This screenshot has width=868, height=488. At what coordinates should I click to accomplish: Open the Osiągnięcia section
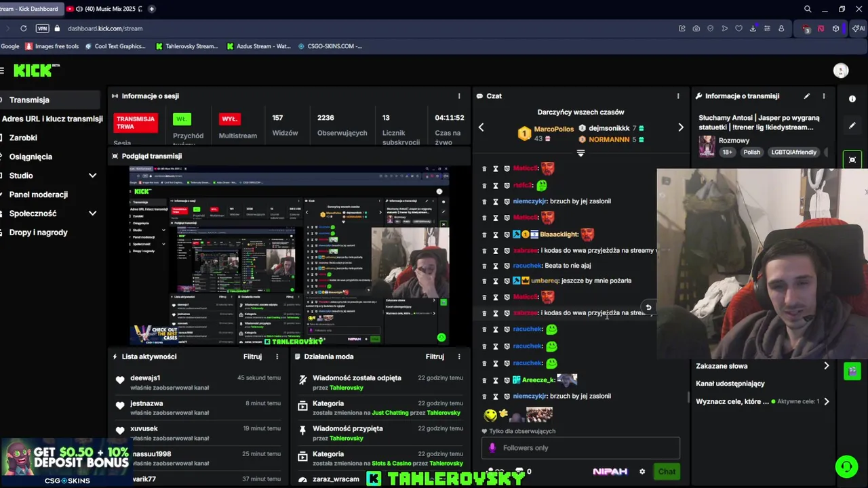31,157
